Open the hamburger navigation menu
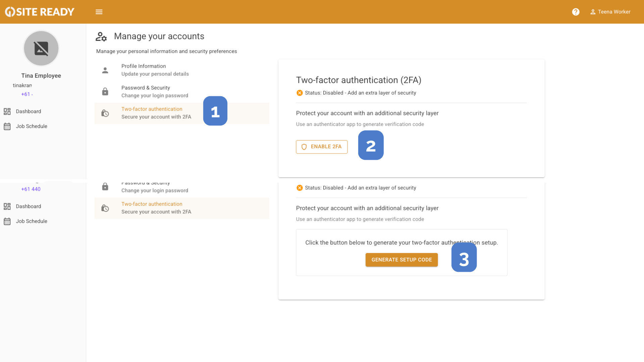The width and height of the screenshot is (644, 362). (x=99, y=12)
